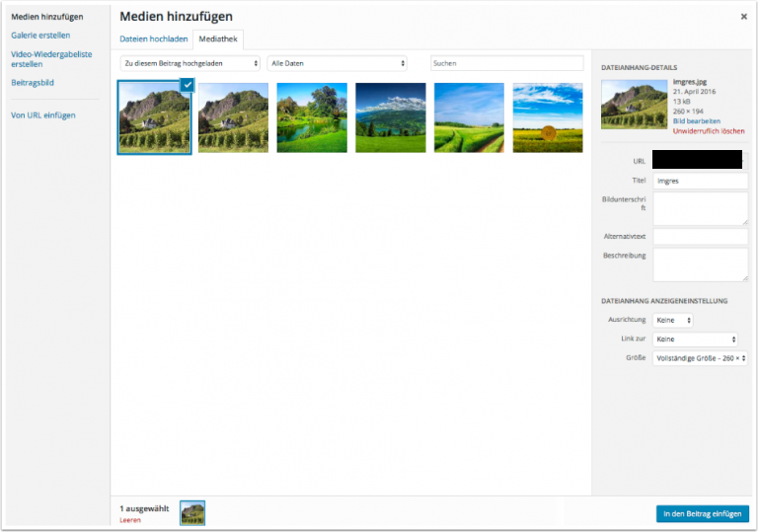758x532 pixels.
Task: Open the Ausrichtung dropdown
Action: [x=673, y=320]
